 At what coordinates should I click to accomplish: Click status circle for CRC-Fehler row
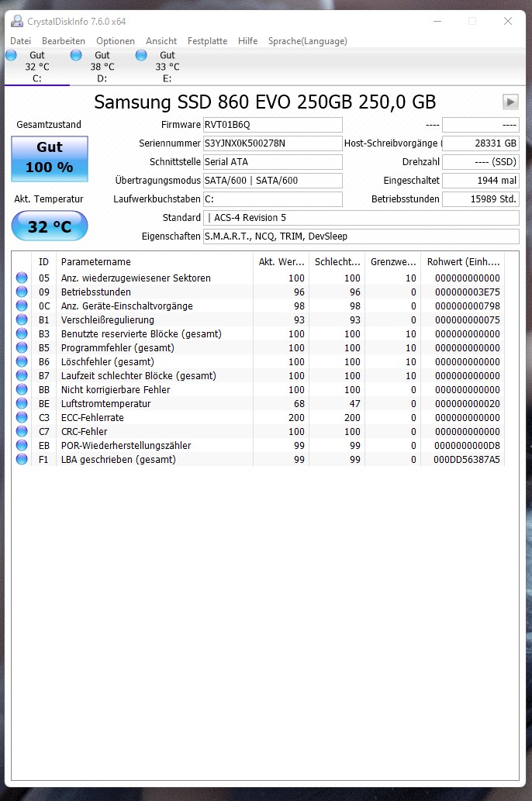[x=22, y=431]
